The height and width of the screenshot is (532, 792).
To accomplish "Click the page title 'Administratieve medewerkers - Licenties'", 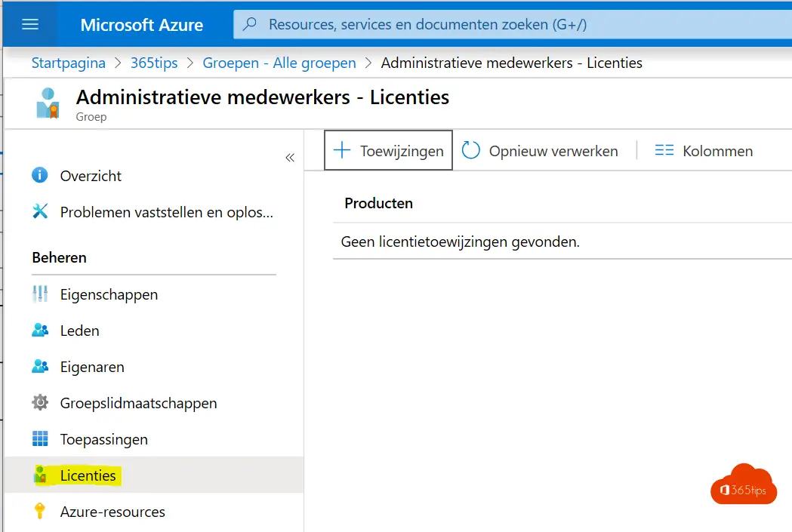I will coord(263,97).
